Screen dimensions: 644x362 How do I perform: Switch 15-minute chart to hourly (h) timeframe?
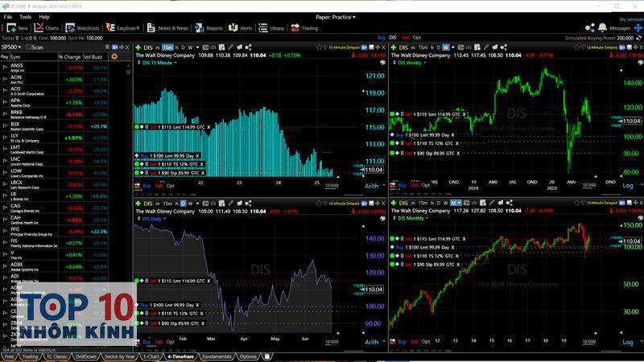177,47
